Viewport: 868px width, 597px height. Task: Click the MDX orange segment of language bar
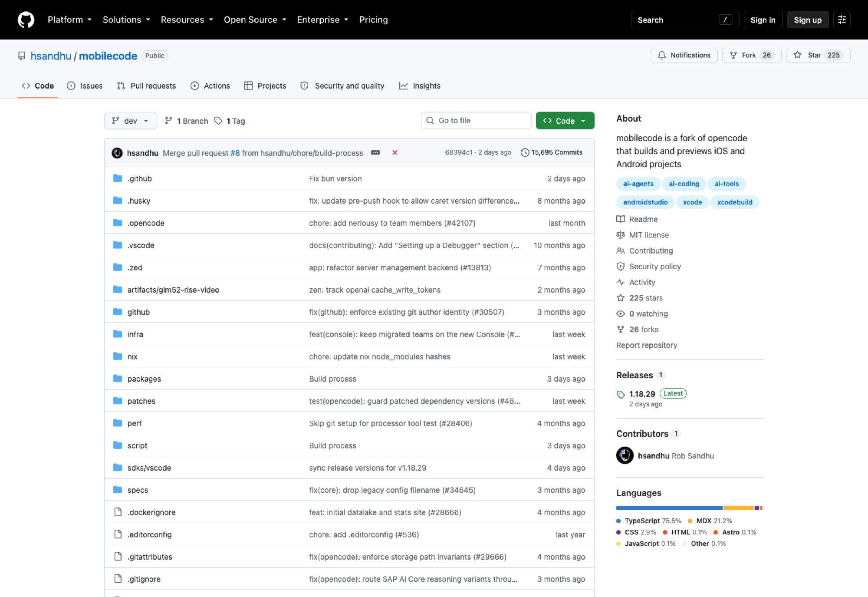tap(739, 508)
